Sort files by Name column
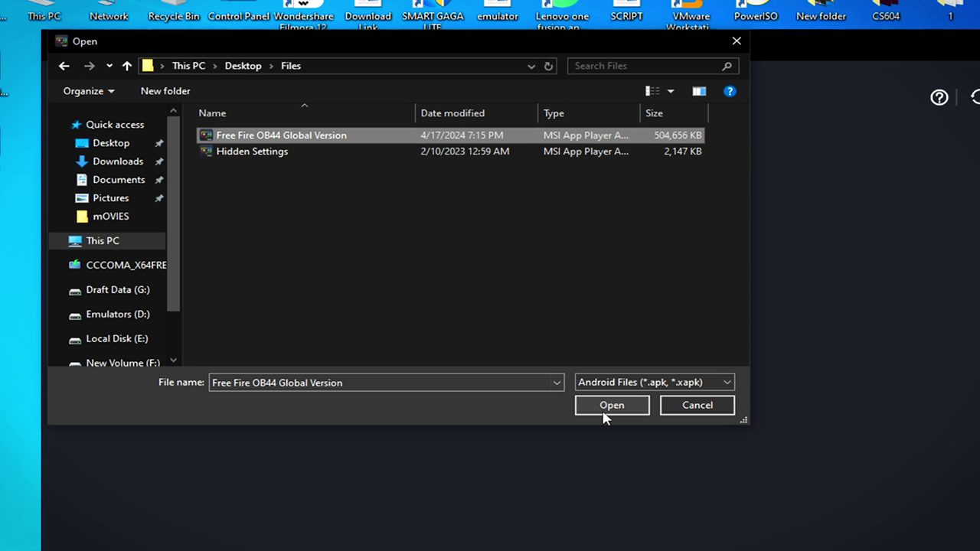The width and height of the screenshot is (980, 551). point(305,113)
